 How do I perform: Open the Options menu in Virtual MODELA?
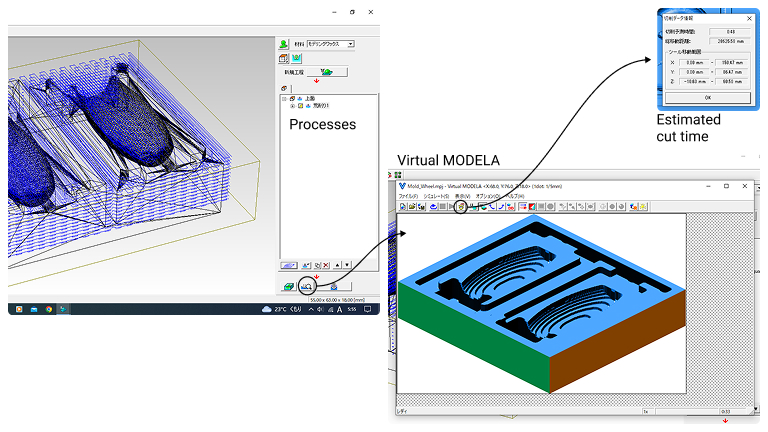click(488, 196)
